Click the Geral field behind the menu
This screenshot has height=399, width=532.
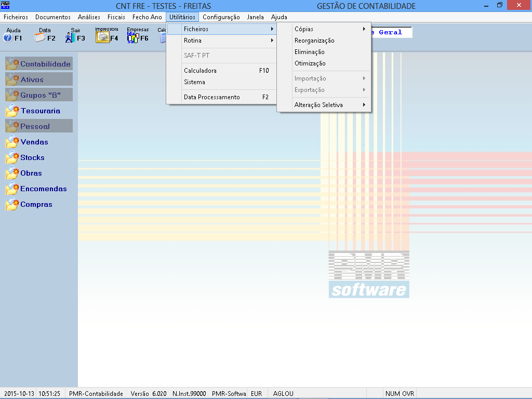392,32
